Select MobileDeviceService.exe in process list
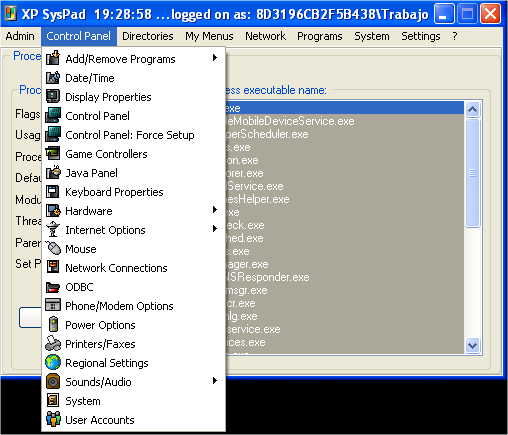The height and width of the screenshot is (435, 508). click(344, 121)
